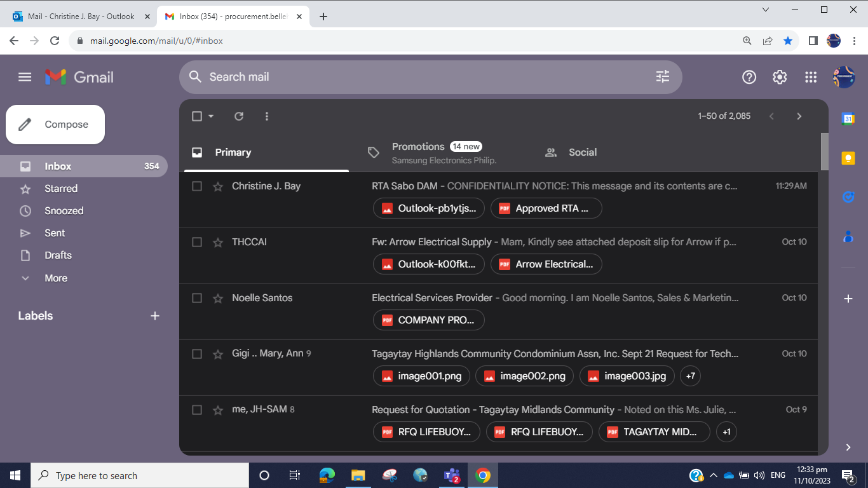Share this page from the address bar
This screenshot has height=488, width=868.
pos(768,41)
